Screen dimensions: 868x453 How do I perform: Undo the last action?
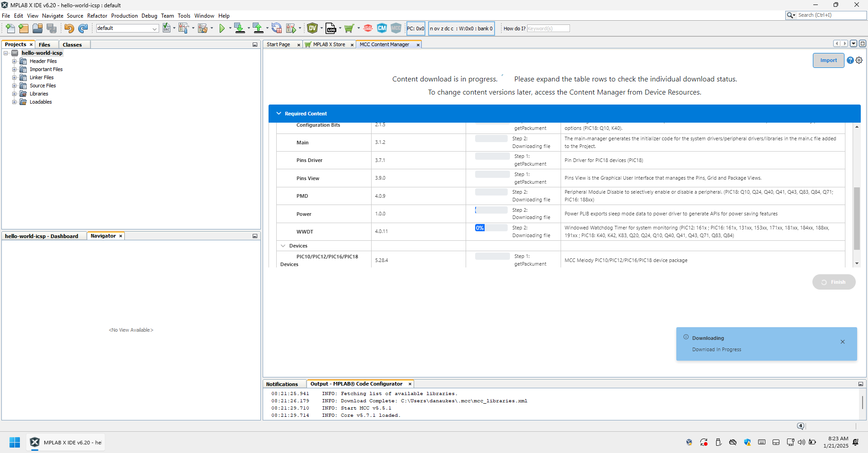(69, 29)
